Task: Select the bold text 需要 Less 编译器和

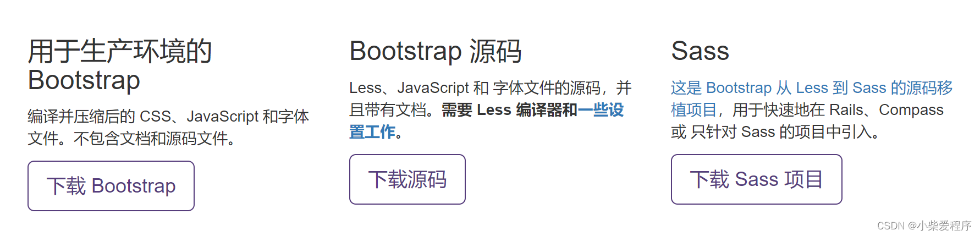Action: tap(509, 110)
